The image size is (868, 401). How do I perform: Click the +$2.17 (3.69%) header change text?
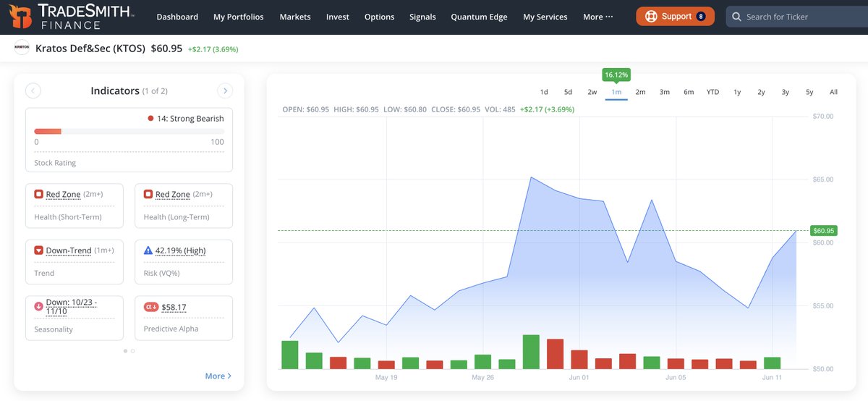pyautogui.click(x=213, y=49)
